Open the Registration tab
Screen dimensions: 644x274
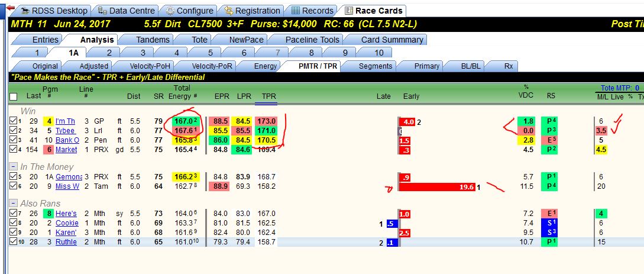[252, 11]
